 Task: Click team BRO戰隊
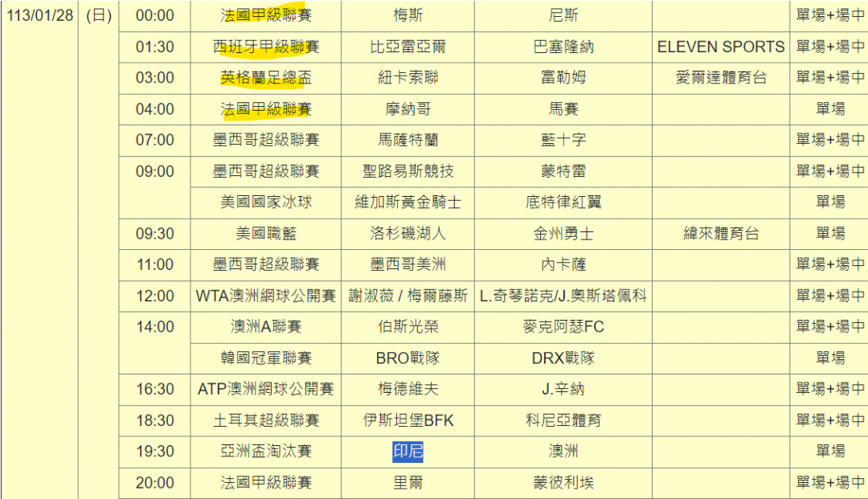pos(408,358)
